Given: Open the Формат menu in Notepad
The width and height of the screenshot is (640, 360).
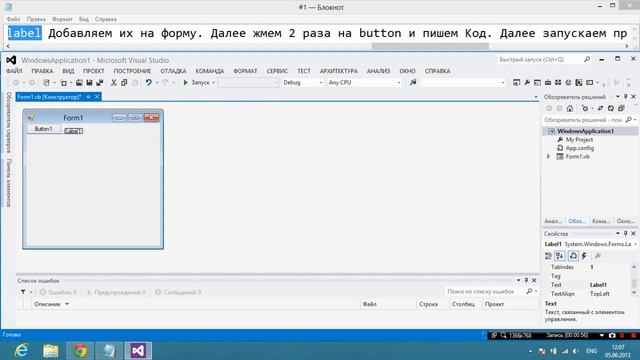Looking at the screenshot, I should [x=62, y=19].
